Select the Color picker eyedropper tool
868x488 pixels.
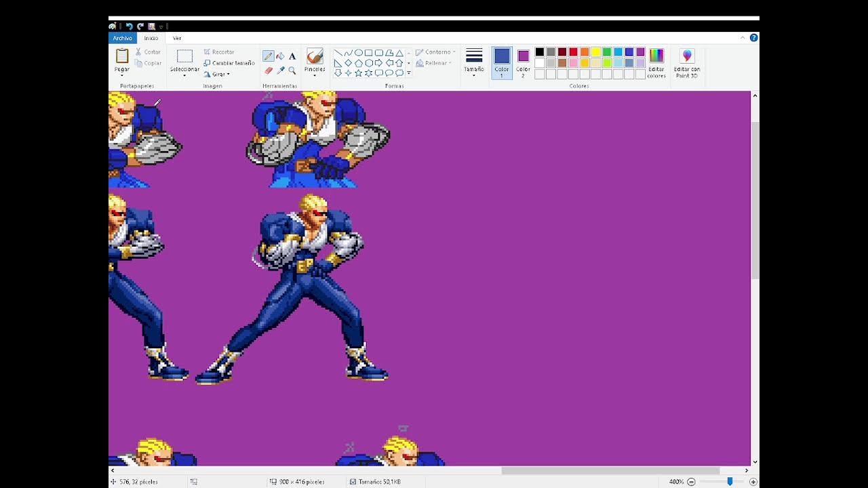281,70
